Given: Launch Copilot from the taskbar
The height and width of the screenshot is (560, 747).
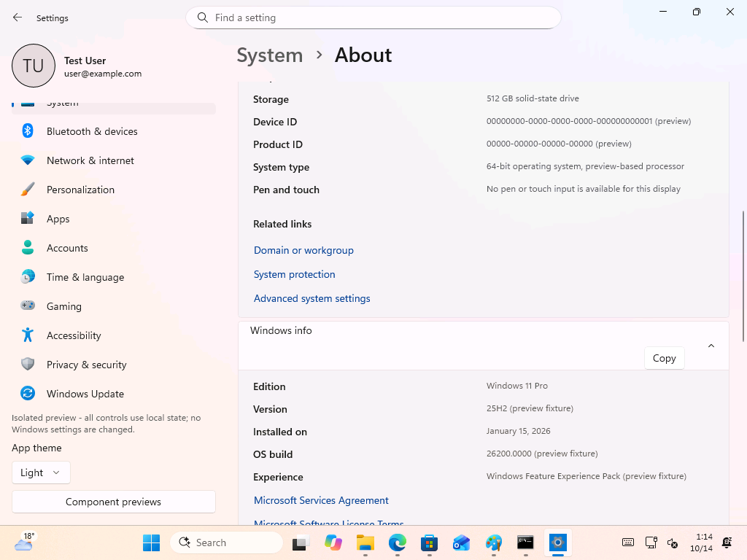Looking at the screenshot, I should (x=333, y=542).
